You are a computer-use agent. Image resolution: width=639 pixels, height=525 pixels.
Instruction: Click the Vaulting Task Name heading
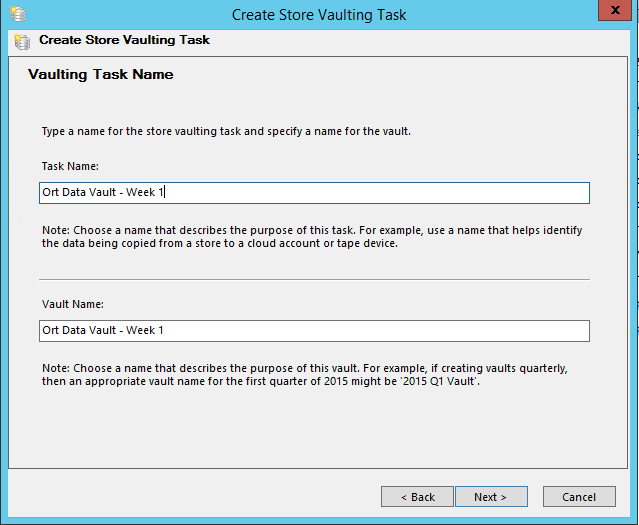coord(101,75)
